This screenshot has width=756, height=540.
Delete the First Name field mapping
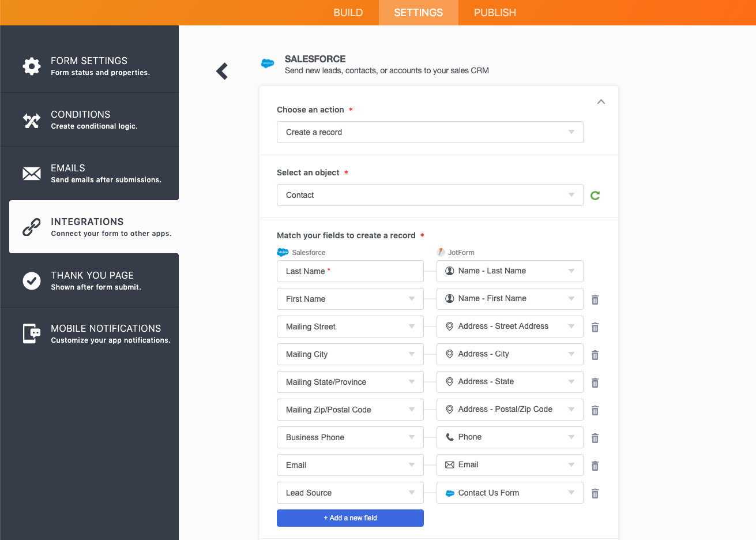click(595, 299)
